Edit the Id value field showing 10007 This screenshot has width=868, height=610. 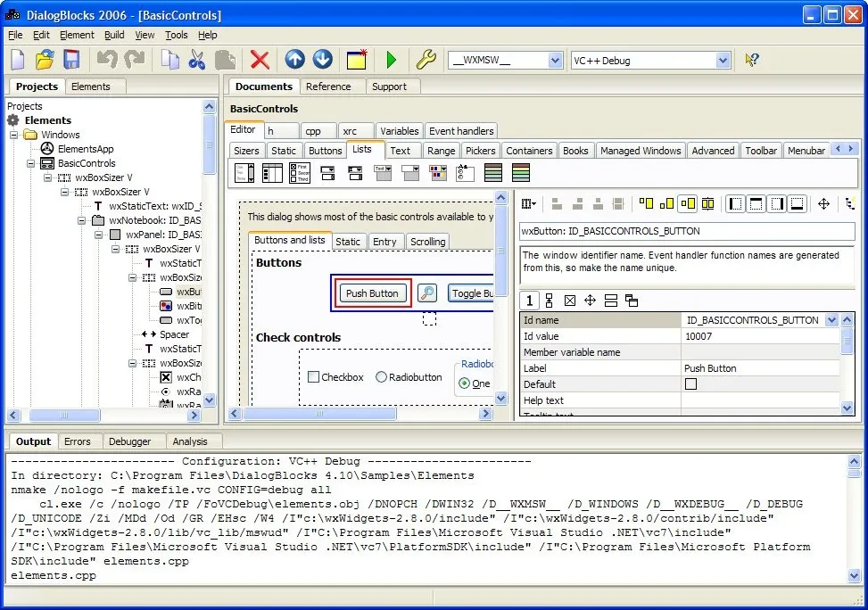pos(758,336)
